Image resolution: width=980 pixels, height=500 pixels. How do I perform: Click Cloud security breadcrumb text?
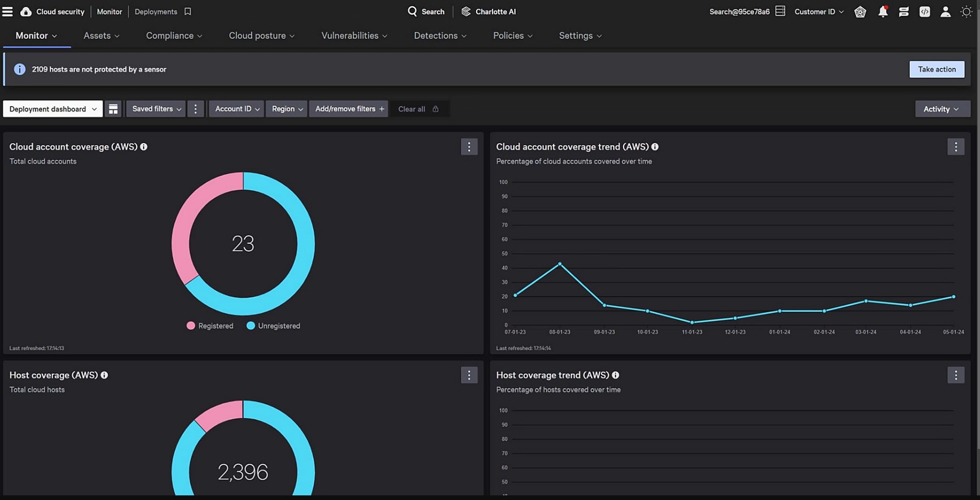(x=60, y=11)
